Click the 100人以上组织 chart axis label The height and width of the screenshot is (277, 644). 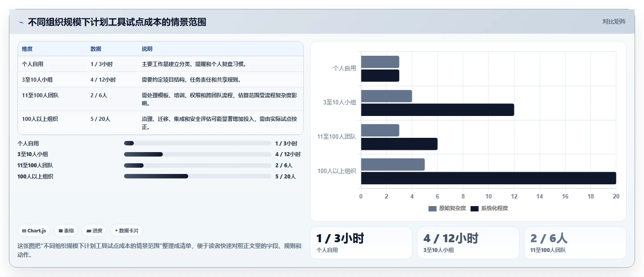(337, 171)
